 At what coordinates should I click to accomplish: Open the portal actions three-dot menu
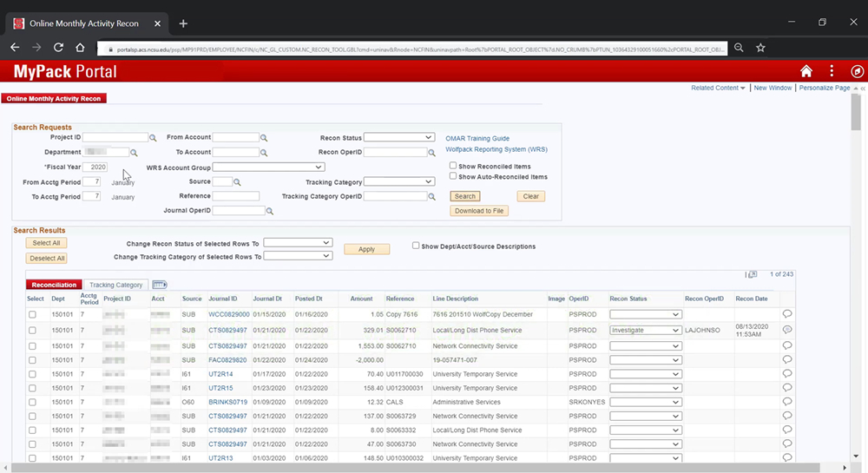(832, 71)
